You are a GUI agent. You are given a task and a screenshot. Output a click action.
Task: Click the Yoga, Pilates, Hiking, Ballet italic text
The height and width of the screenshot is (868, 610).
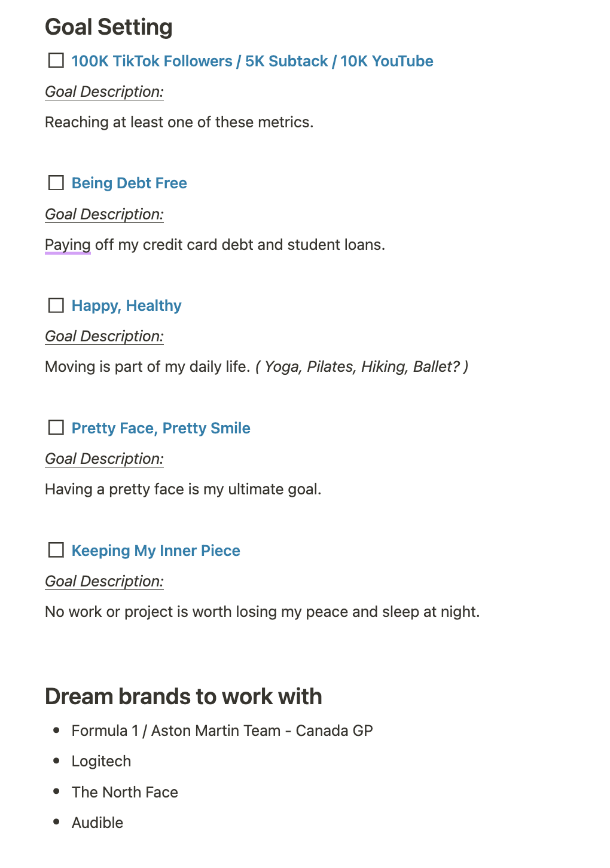coord(361,366)
